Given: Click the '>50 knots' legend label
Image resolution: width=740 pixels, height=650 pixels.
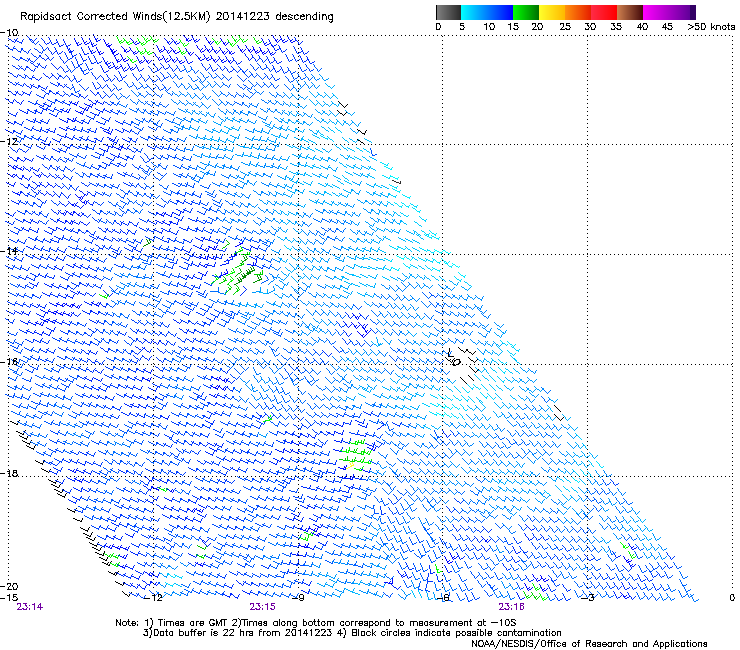Looking at the screenshot, I should pos(711,27).
